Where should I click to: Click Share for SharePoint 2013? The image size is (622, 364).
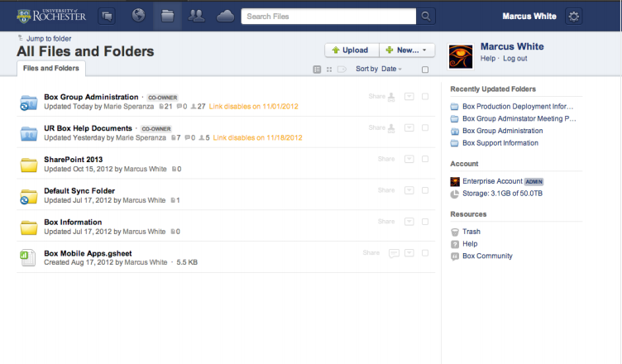coord(386,159)
